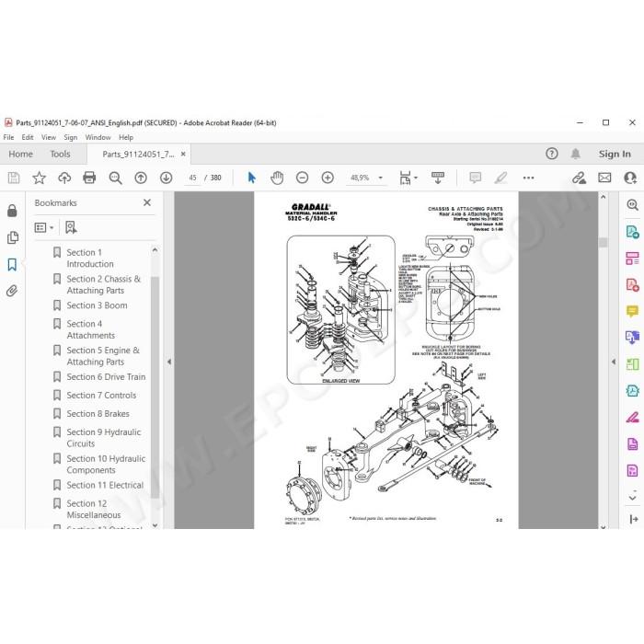Click the Save file icon
This screenshot has width=644, height=644.
[14, 178]
